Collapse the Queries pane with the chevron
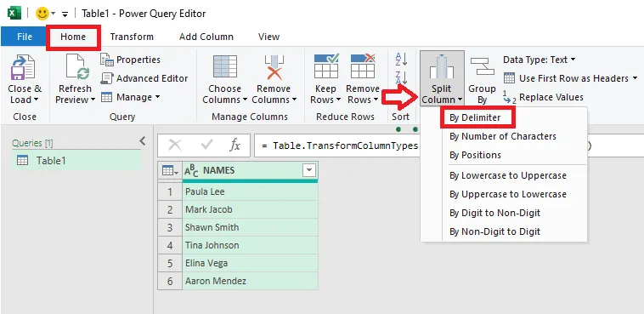644x314 pixels. [x=143, y=141]
